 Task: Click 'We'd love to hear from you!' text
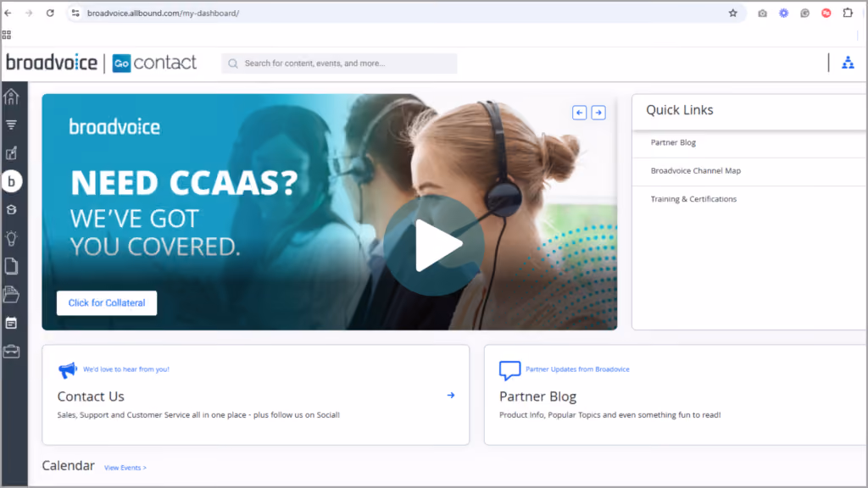[x=126, y=369]
